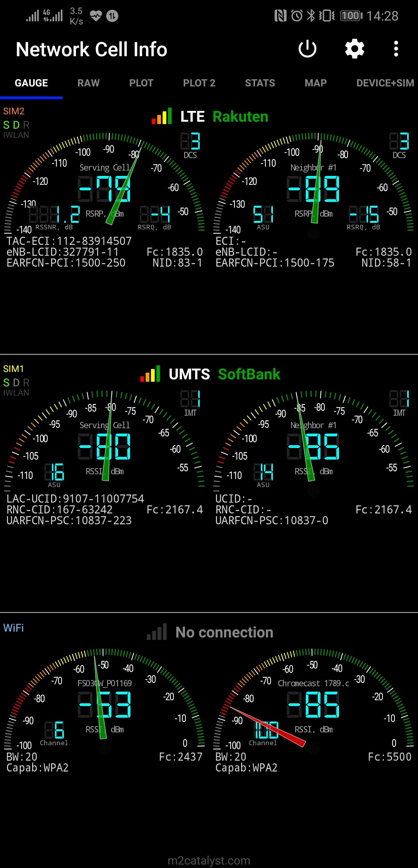This screenshot has height=868, width=418.
Task: Tap the LTE serving DCS band indicator
Action: [x=190, y=146]
